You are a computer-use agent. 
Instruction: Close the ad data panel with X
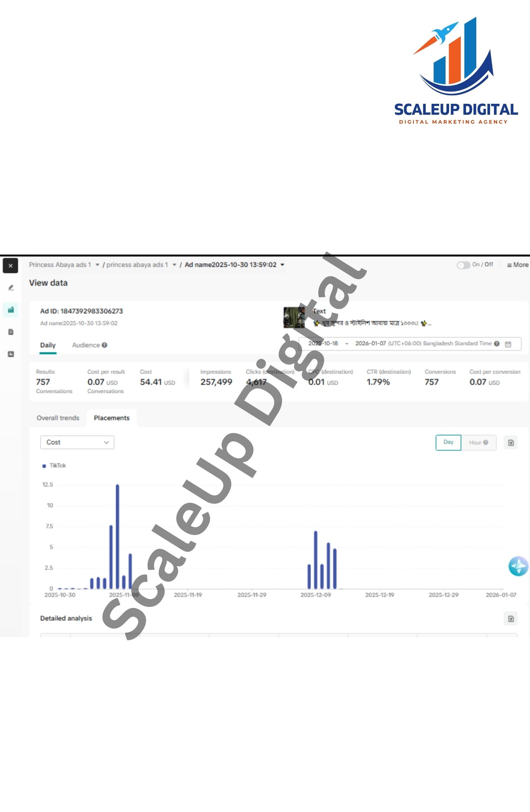(10, 266)
